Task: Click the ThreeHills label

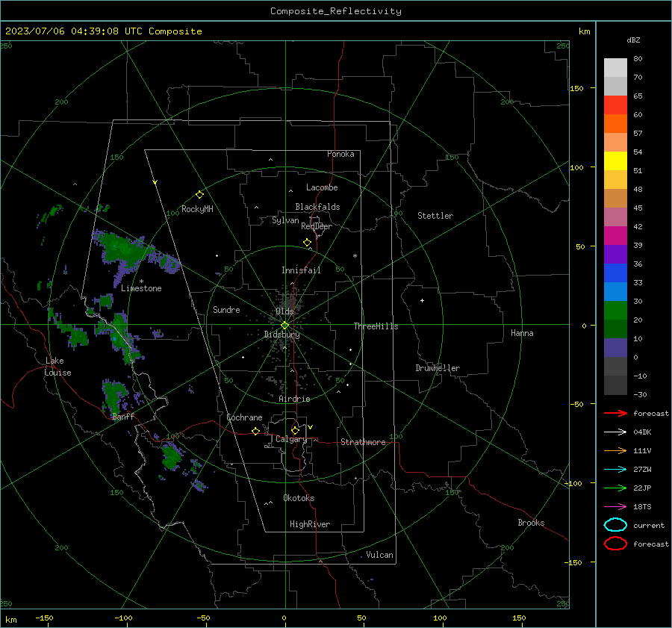Action: point(376,326)
